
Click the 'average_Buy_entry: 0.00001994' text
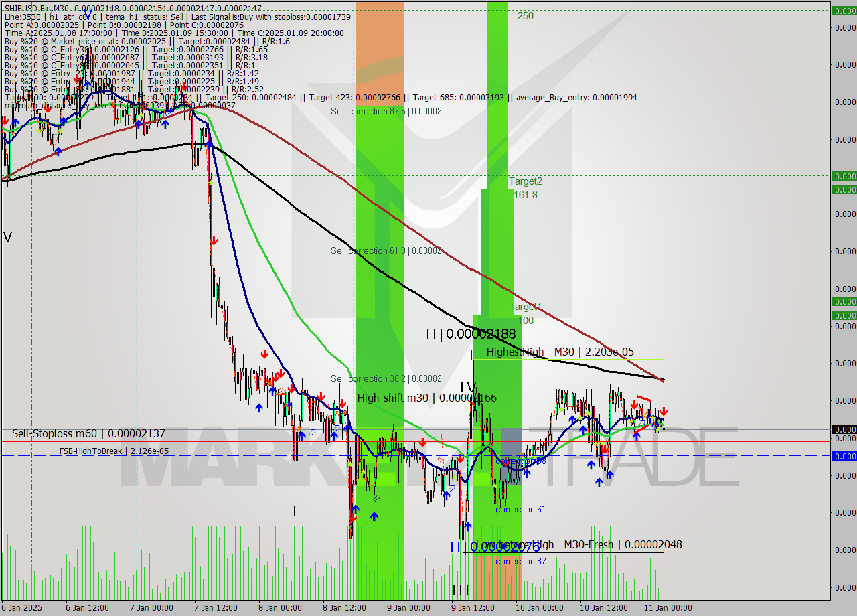click(576, 98)
